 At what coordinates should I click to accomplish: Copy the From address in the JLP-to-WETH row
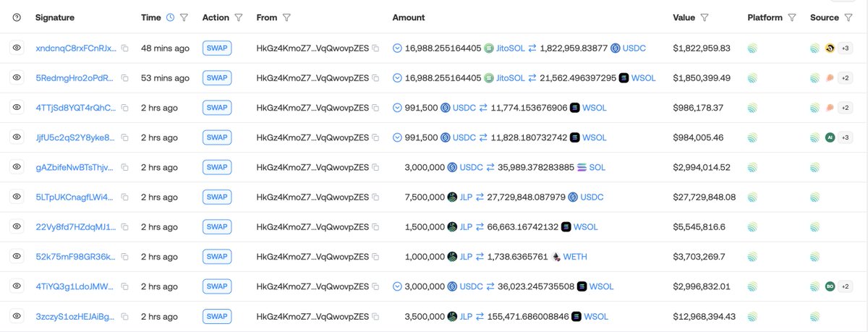pos(375,257)
